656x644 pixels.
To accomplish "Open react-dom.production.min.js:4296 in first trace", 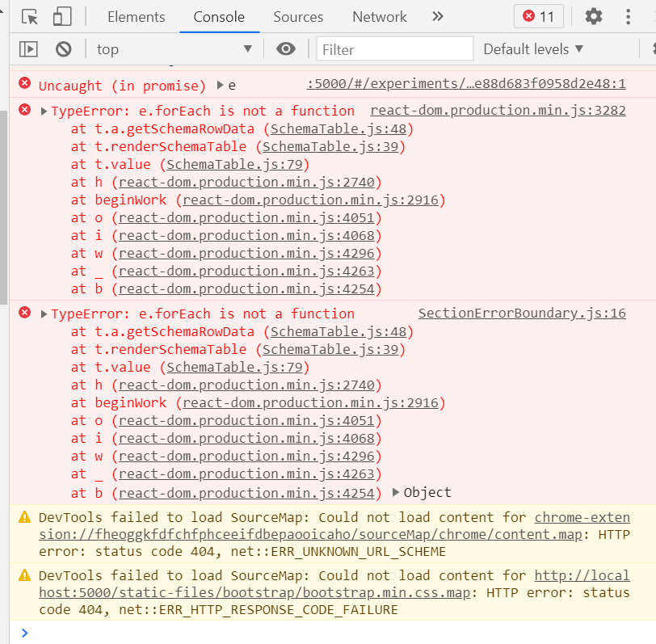I will (x=247, y=253).
